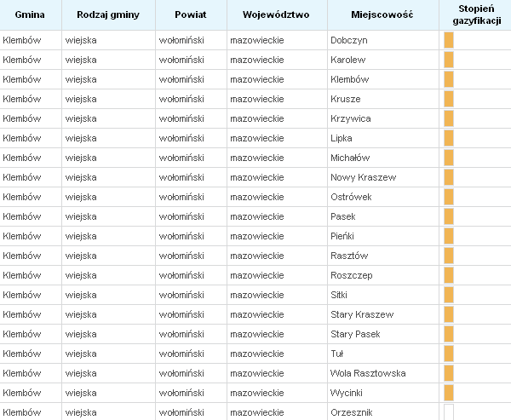Click orange gasification bar in Pasek row
Screen dimensions: 511x420
[449, 216]
